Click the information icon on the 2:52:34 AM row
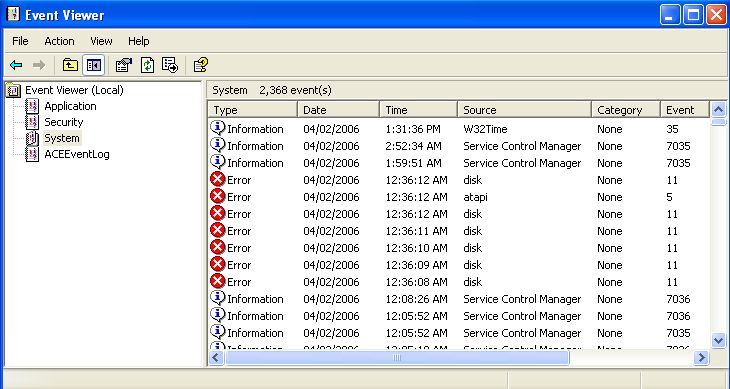The height and width of the screenshot is (389, 730). [x=217, y=145]
